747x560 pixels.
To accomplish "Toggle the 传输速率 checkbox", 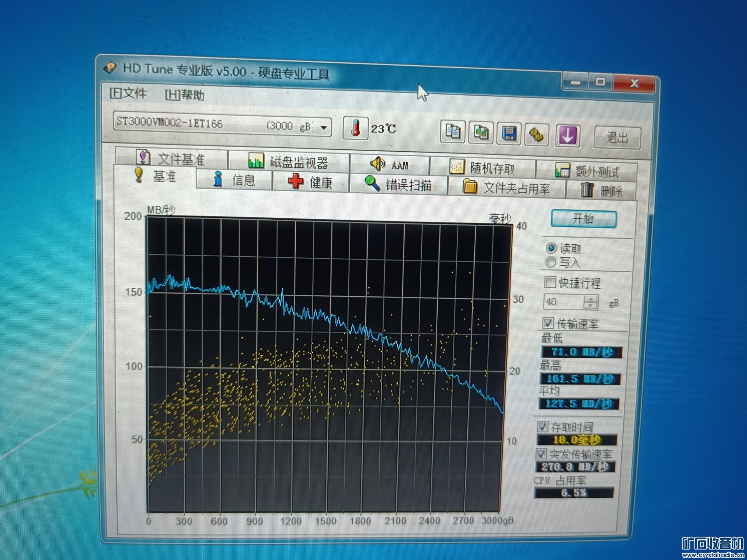I will [548, 323].
